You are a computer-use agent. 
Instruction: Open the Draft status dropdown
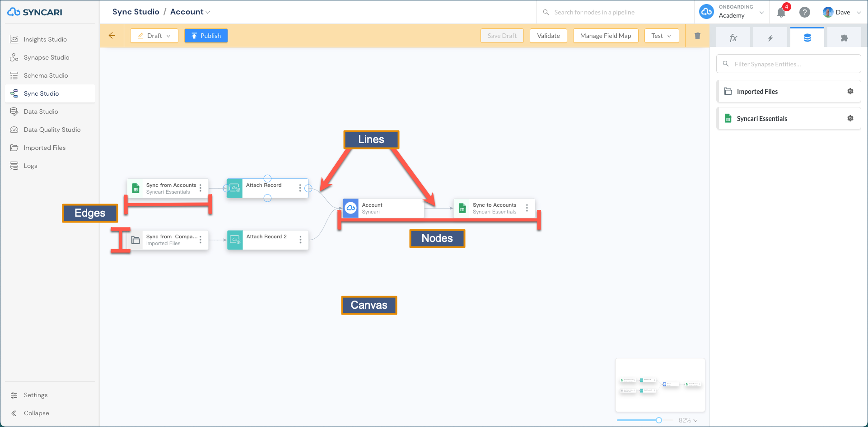[154, 36]
